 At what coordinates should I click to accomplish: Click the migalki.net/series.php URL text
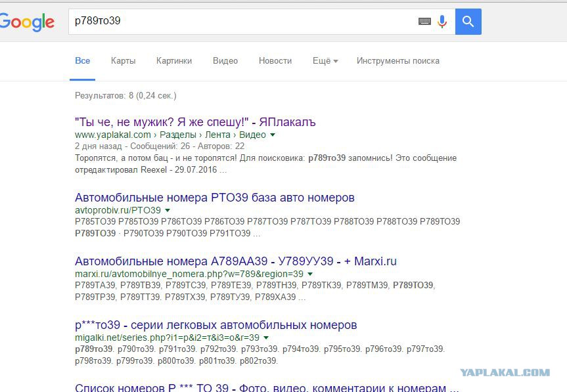(167, 338)
